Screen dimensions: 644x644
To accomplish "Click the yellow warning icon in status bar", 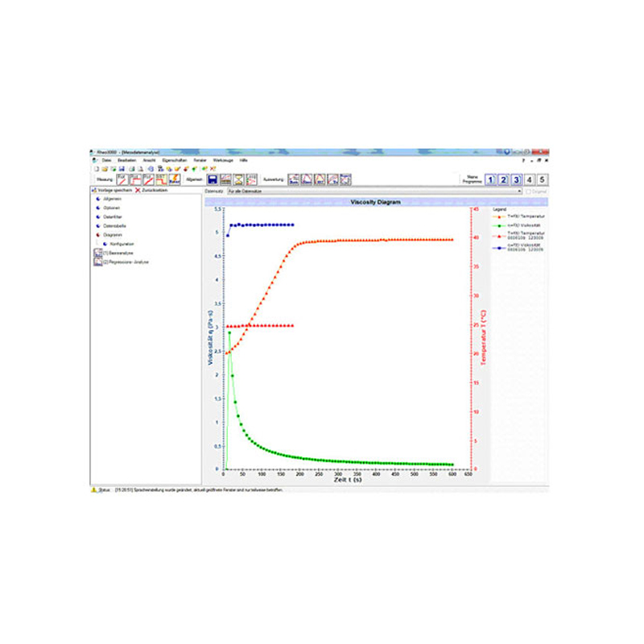I will 94,489.
